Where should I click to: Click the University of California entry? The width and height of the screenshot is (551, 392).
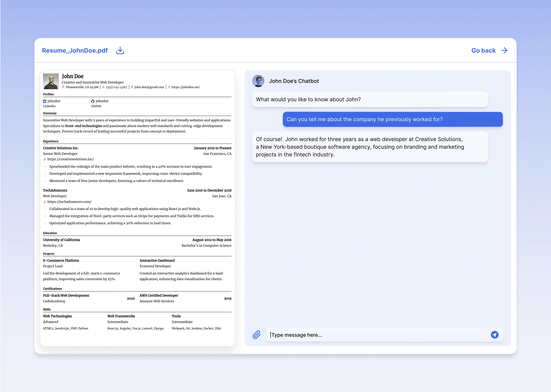pyautogui.click(x=61, y=240)
